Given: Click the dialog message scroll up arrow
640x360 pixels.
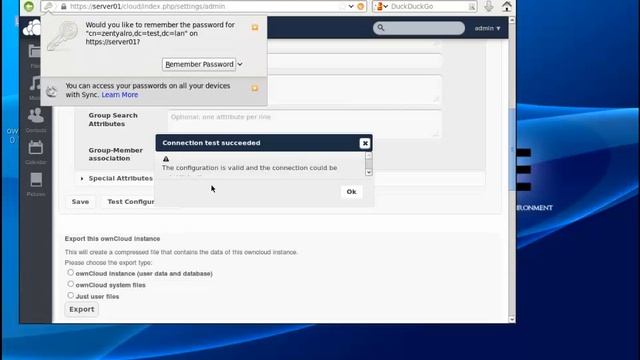Looking at the screenshot, I should pos(369,155).
